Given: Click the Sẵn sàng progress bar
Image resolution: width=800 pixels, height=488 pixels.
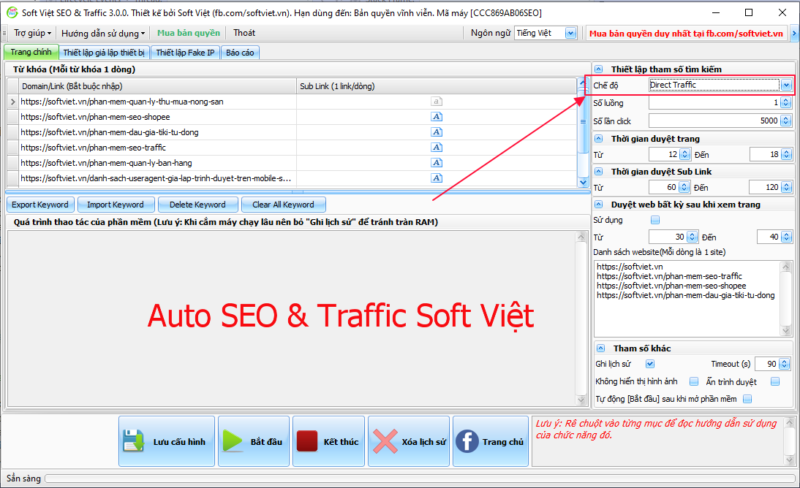Looking at the screenshot, I should point(419,479).
